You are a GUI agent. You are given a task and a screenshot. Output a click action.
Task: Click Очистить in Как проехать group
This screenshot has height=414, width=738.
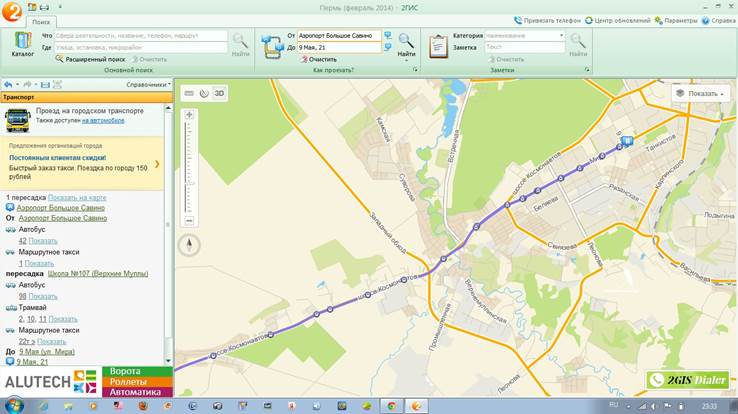click(x=319, y=59)
